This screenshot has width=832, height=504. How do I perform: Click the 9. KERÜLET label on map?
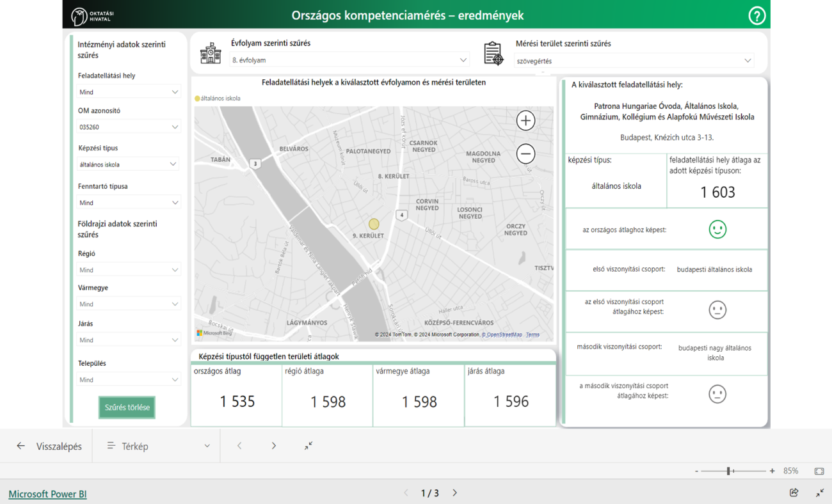369,236
